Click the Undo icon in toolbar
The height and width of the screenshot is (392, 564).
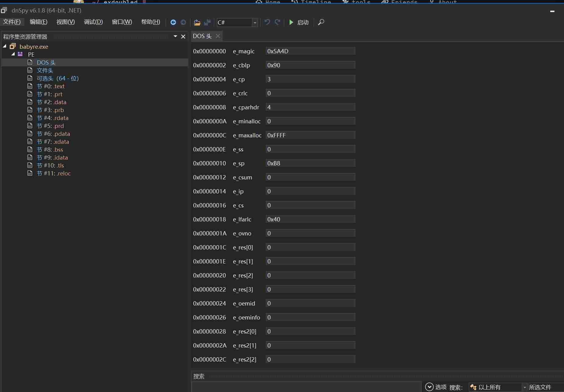tap(267, 22)
